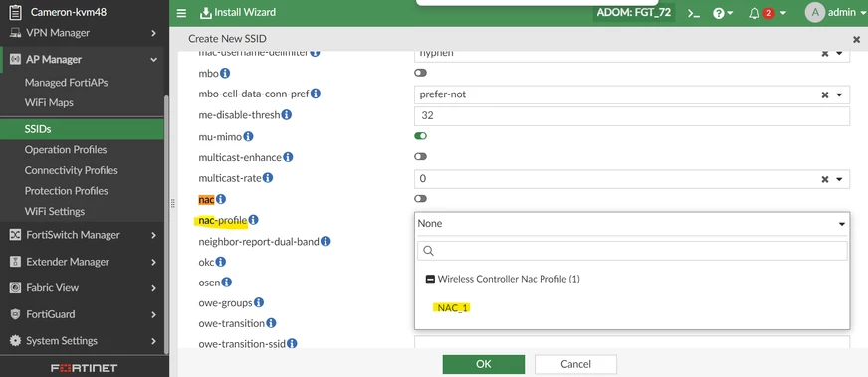Click the System Settings gear icon
Image resolution: width=868 pixels, height=377 pixels.
[16, 341]
